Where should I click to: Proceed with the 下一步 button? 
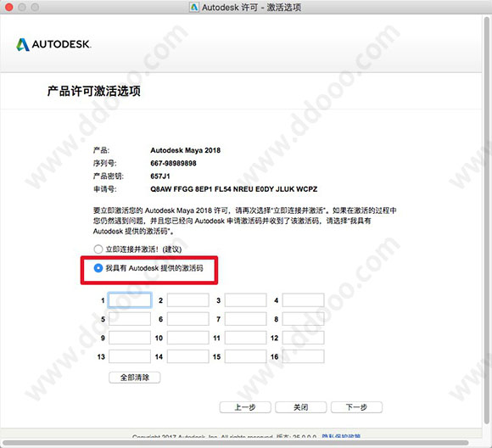point(356,407)
